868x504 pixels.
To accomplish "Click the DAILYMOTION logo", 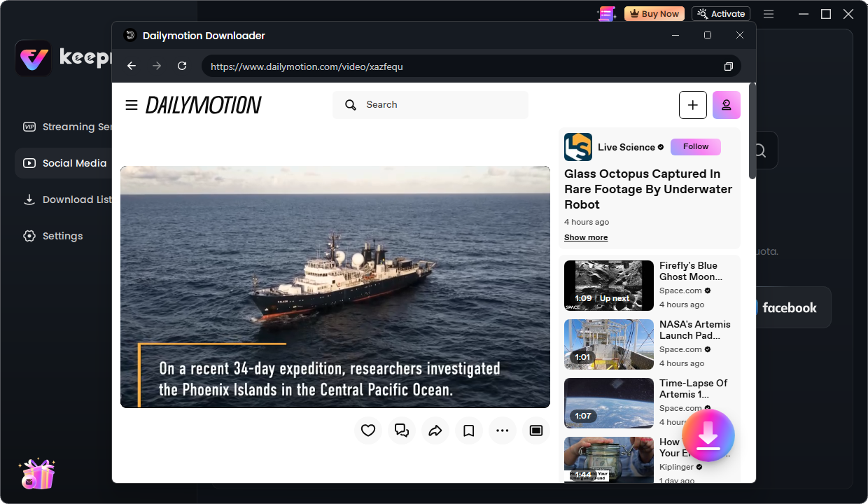I will [203, 105].
